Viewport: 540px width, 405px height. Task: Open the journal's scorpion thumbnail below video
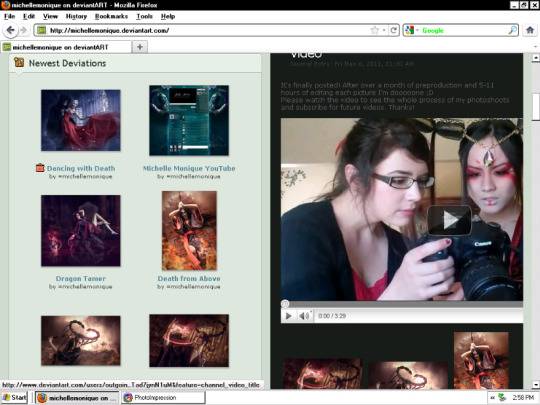pos(408,375)
